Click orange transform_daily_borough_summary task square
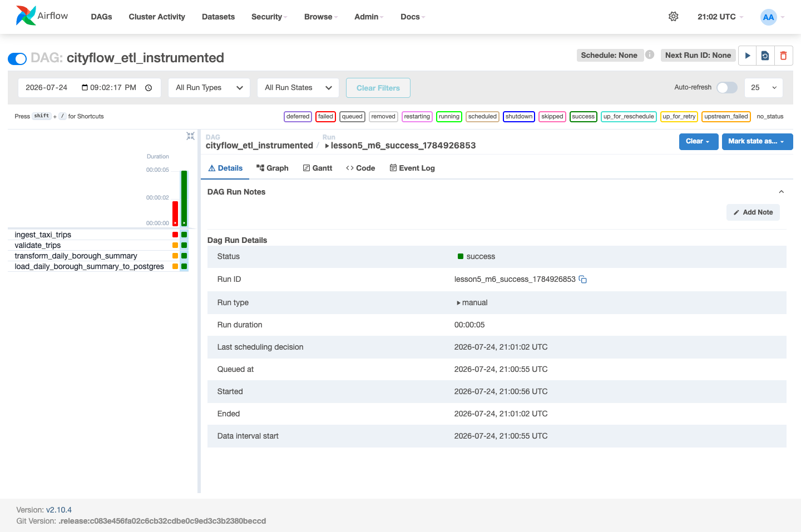 pos(175,256)
